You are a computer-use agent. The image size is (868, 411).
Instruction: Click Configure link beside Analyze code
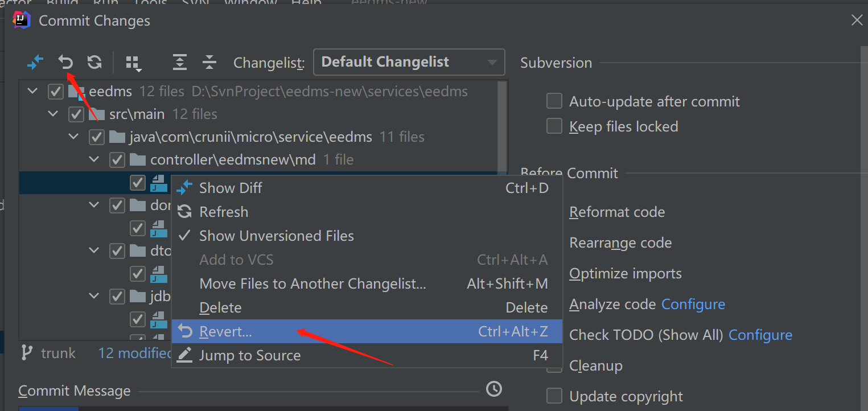[693, 305]
